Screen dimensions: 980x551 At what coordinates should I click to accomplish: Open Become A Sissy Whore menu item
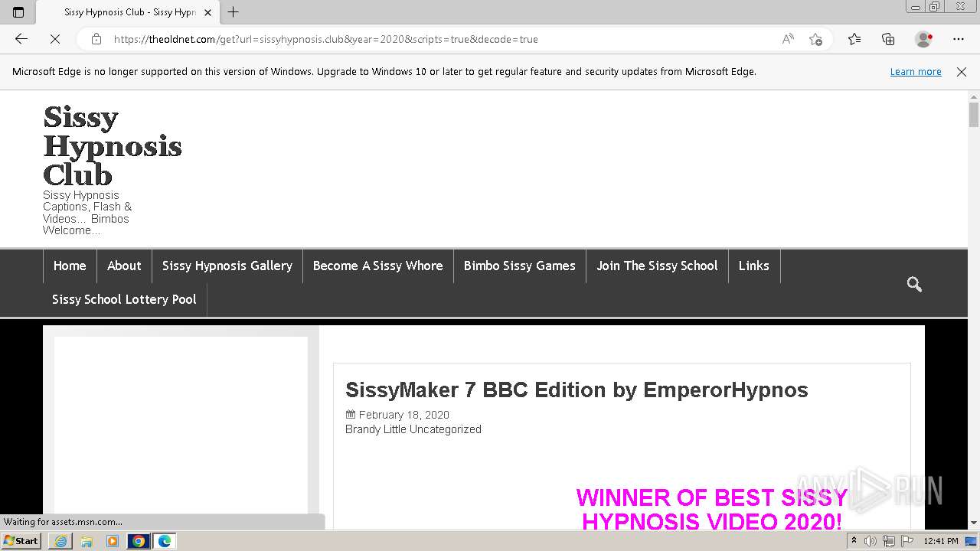point(377,266)
